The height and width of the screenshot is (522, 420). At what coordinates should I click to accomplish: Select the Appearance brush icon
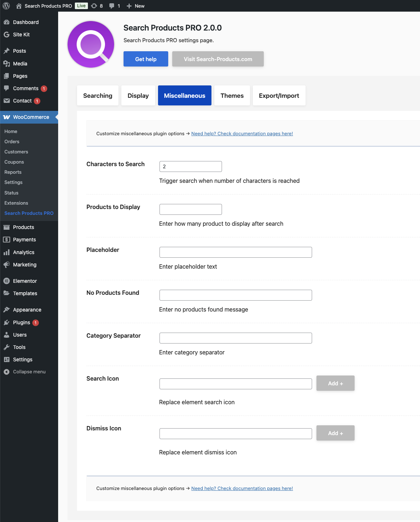coord(7,309)
